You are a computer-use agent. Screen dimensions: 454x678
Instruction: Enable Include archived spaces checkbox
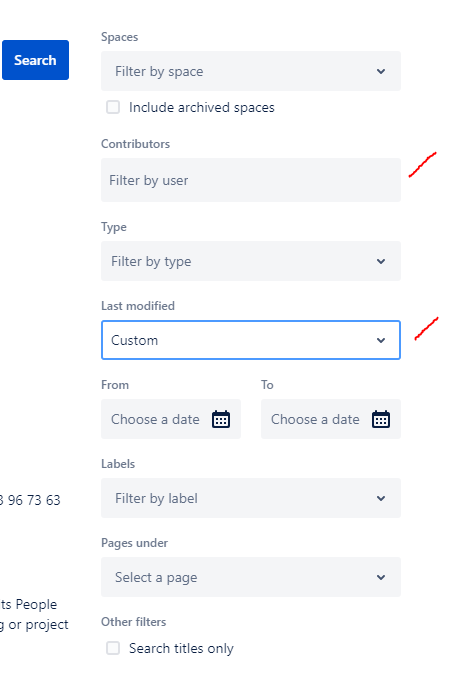(113, 107)
